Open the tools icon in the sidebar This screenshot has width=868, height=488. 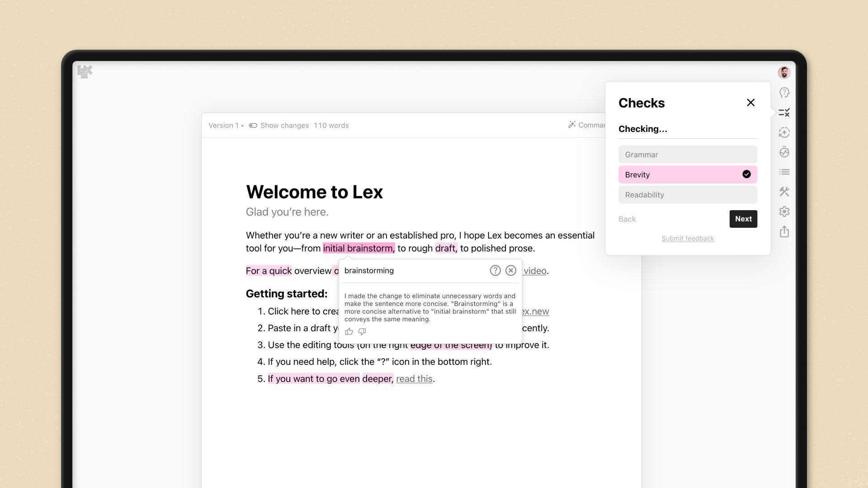point(784,192)
